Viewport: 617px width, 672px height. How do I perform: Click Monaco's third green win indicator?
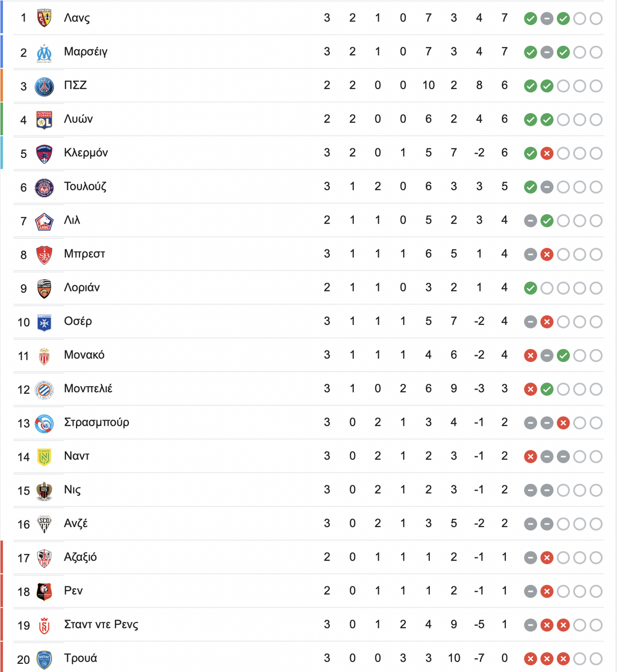564,356
